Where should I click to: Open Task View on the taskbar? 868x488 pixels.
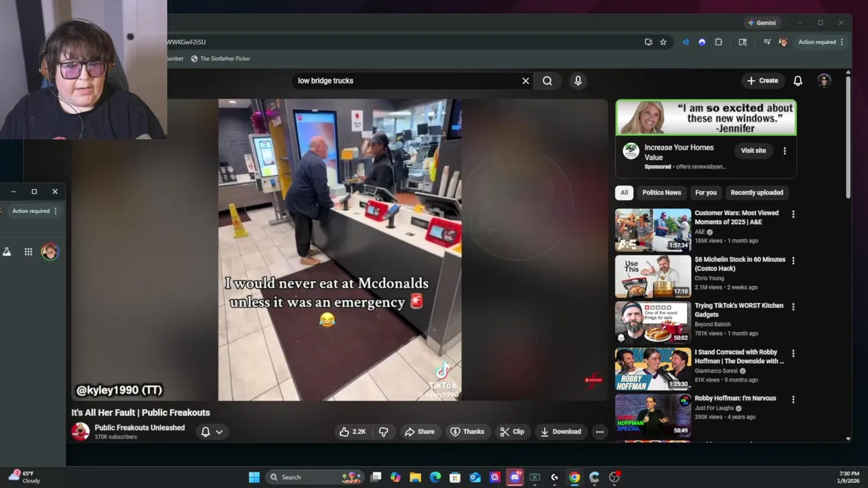pyautogui.click(x=376, y=477)
